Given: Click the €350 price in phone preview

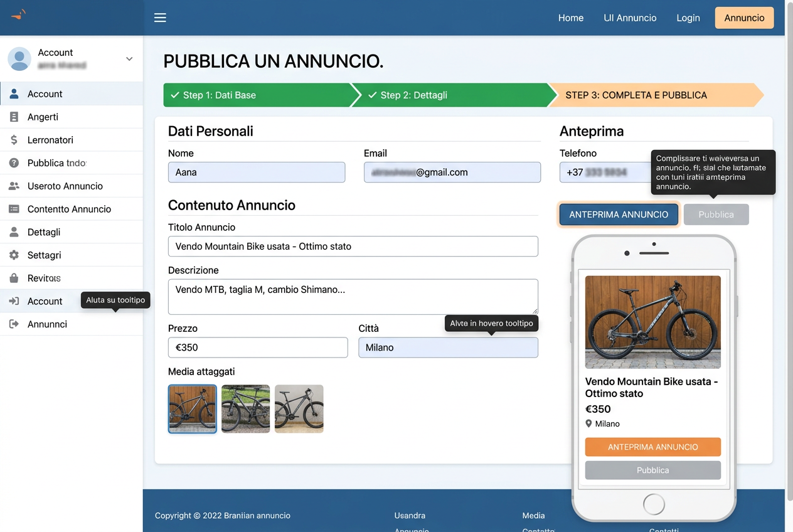Looking at the screenshot, I should (598, 409).
